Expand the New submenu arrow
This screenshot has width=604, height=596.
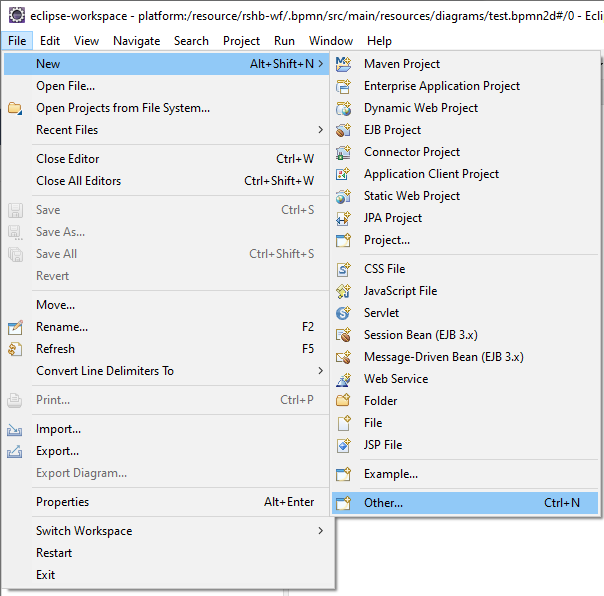pos(320,64)
